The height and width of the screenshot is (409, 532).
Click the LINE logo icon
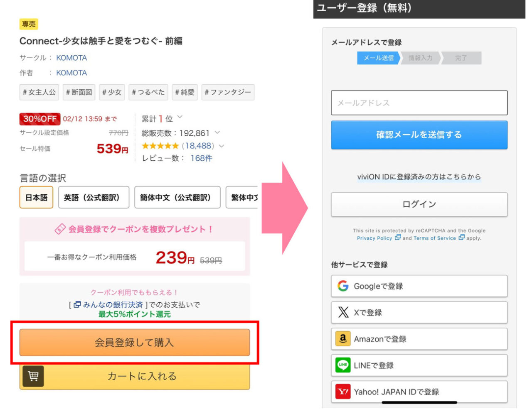343,365
